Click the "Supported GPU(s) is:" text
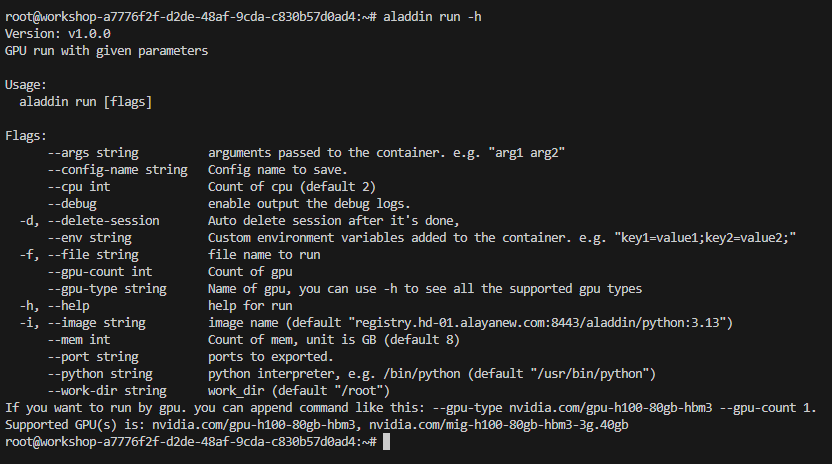This screenshot has width=832, height=464. click(x=75, y=424)
